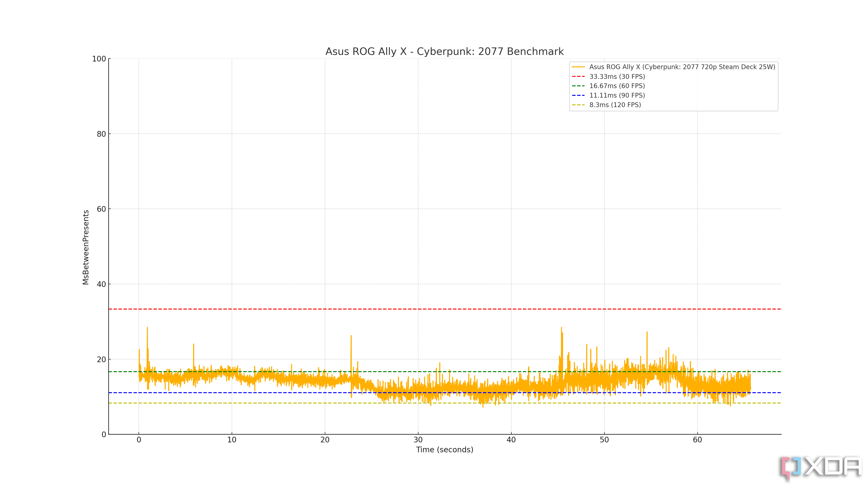Click the x-axis tick label '60' on the time axis
This screenshot has height=488, width=868.
coord(698,440)
